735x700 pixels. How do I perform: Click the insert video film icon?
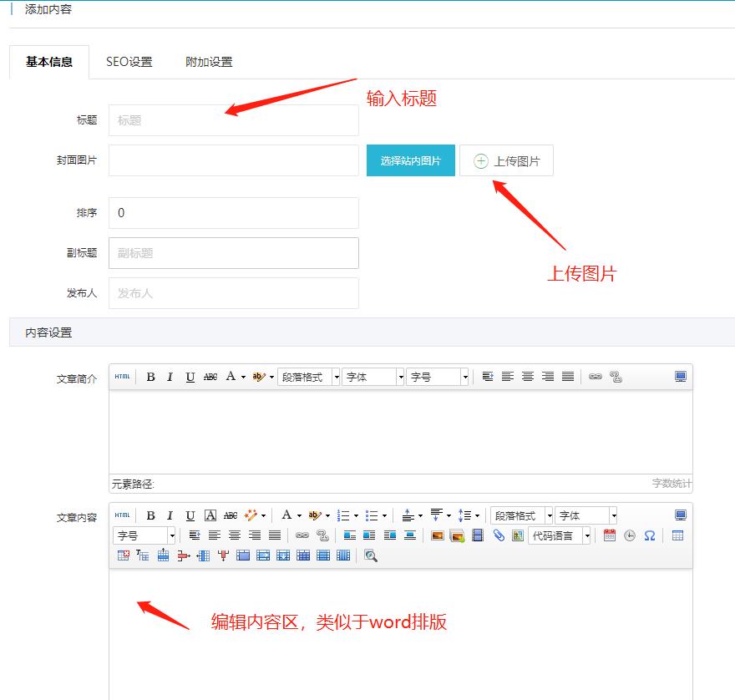(x=478, y=535)
